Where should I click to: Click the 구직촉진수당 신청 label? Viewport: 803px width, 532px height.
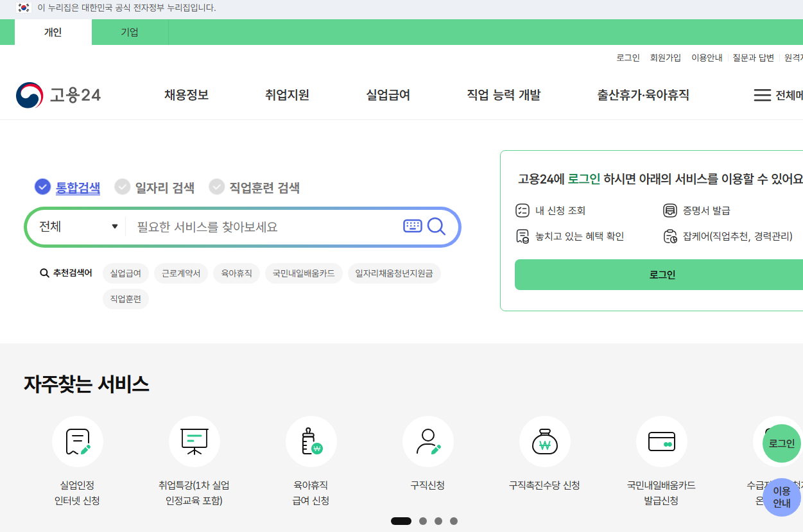pyautogui.click(x=544, y=485)
